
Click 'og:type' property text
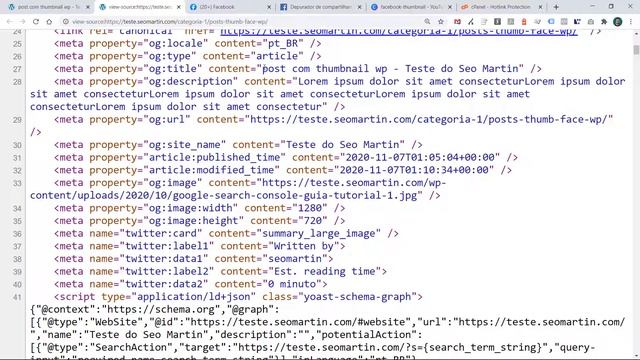169,56
